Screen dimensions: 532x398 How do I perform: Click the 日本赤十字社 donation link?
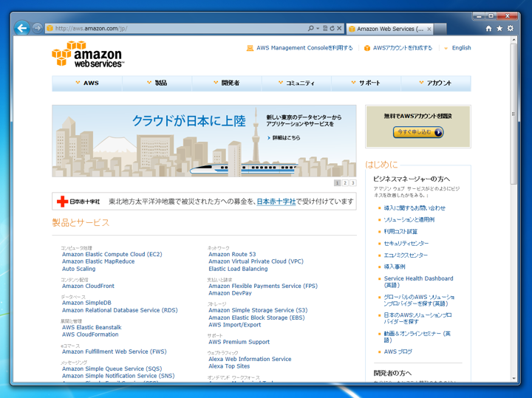pyautogui.click(x=276, y=202)
